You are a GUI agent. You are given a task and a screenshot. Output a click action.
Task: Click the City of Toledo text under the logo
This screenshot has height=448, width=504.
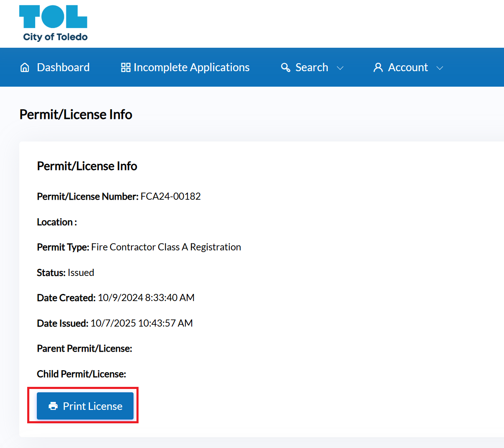pos(55,37)
